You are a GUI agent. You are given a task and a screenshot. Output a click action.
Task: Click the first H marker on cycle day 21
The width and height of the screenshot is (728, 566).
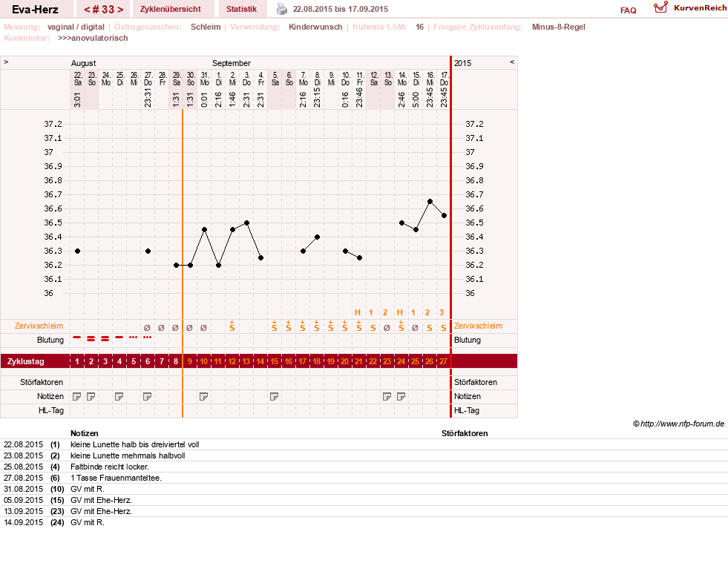point(358,312)
